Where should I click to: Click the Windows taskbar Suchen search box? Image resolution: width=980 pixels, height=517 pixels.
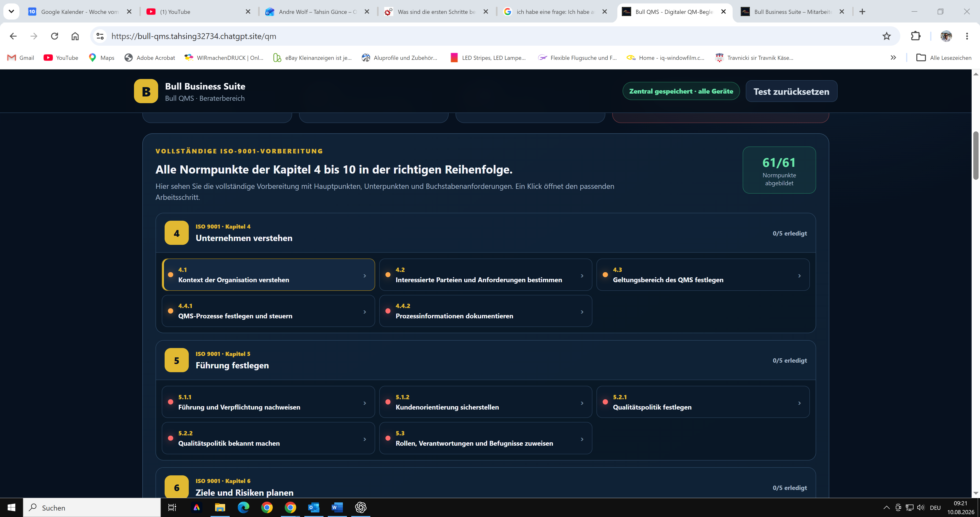point(92,507)
